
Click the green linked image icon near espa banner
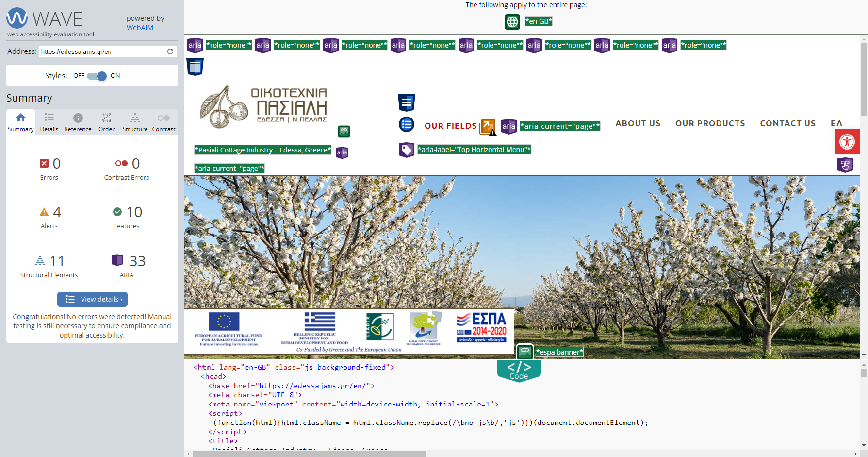point(524,352)
